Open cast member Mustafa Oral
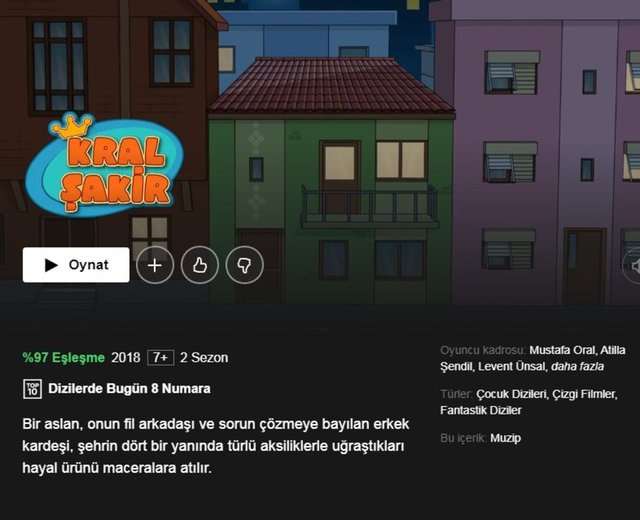The image size is (640, 520). pyautogui.click(x=562, y=350)
